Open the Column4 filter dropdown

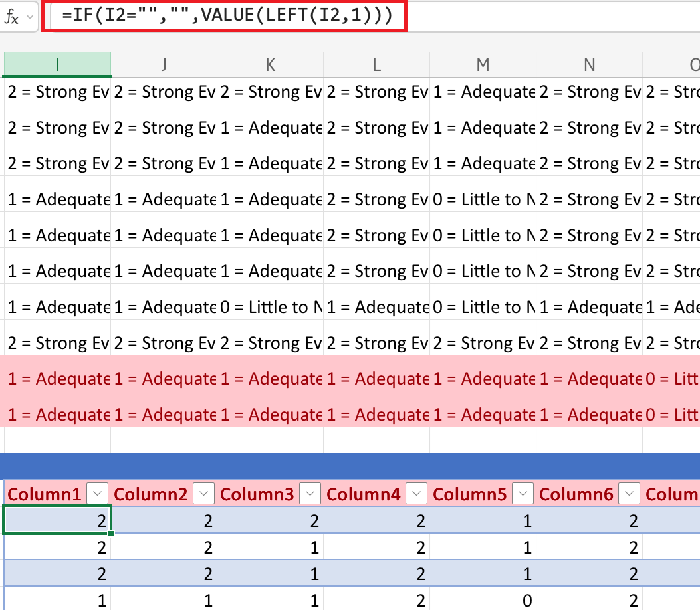[416, 494]
